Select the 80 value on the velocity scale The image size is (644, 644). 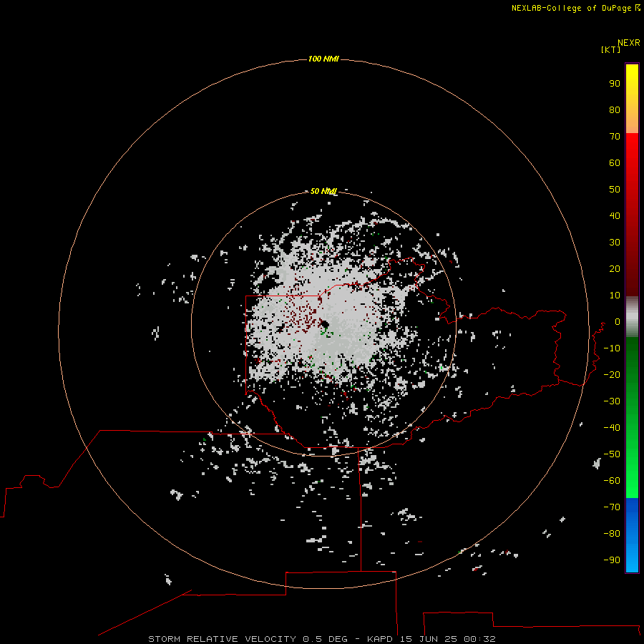(x=615, y=109)
